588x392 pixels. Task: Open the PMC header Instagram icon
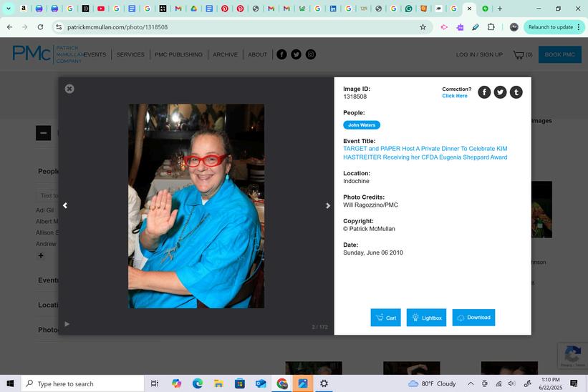pyautogui.click(x=311, y=54)
